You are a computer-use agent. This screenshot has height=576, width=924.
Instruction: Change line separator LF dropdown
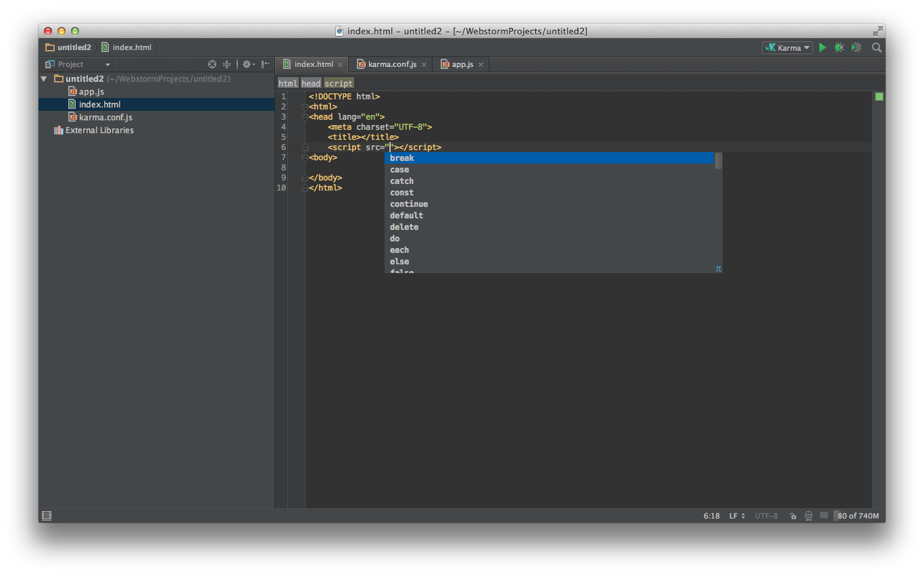737,516
